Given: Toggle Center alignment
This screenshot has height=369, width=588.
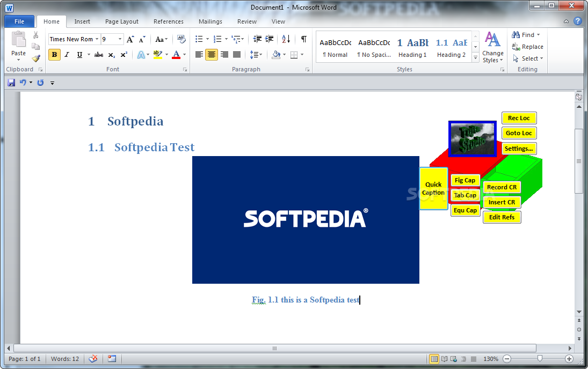Looking at the screenshot, I should point(212,55).
